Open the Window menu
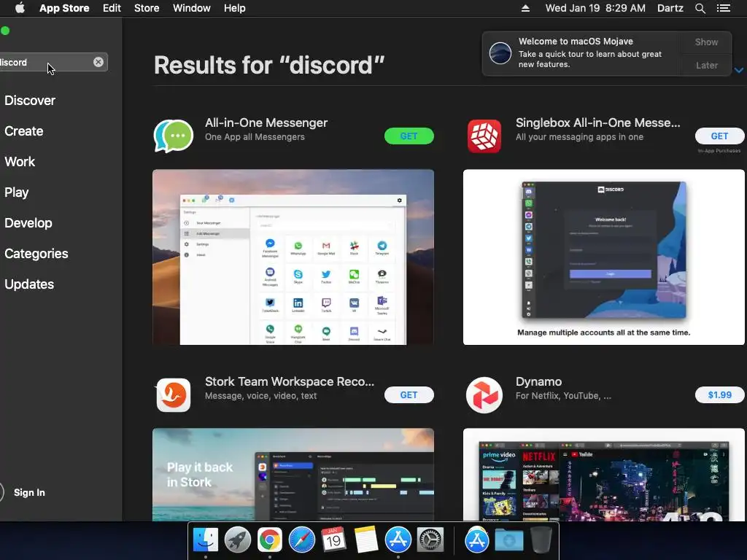This screenshot has width=747, height=560. click(x=192, y=8)
